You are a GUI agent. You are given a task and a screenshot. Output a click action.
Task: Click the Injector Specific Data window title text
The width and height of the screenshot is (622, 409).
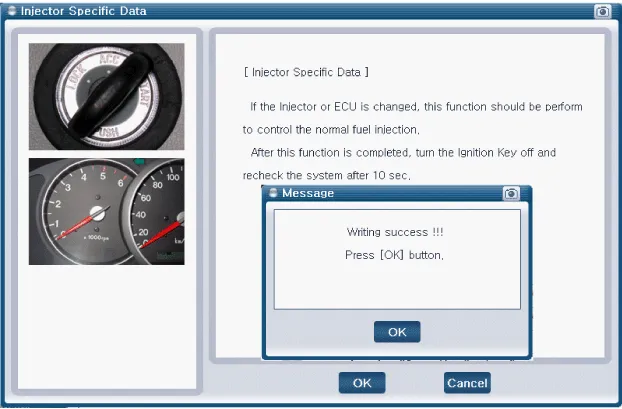84,11
